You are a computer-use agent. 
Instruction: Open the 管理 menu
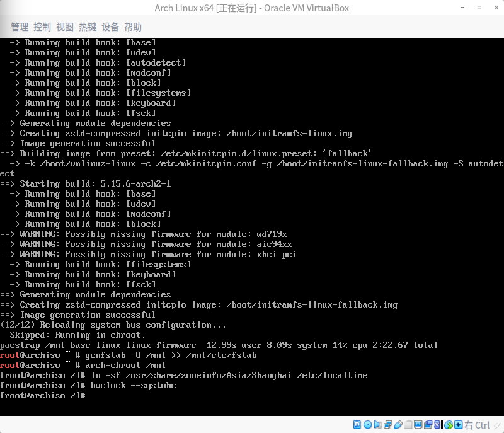20,27
